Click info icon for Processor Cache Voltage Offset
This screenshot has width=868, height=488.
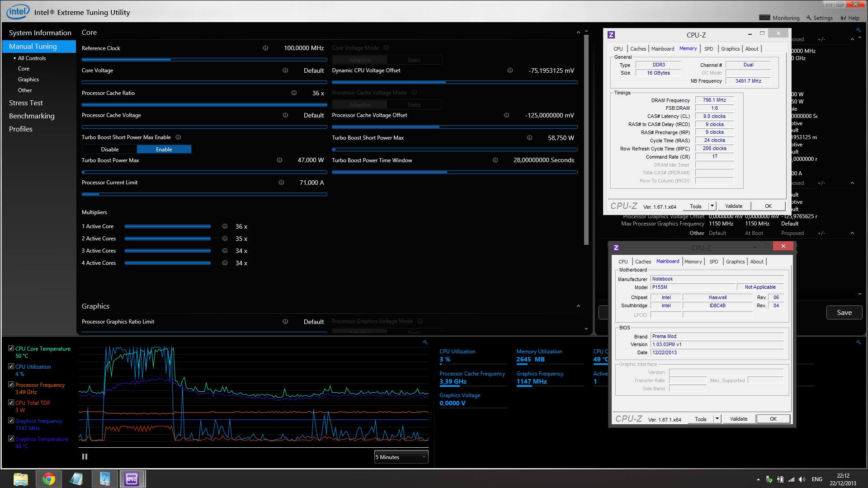tap(506, 115)
